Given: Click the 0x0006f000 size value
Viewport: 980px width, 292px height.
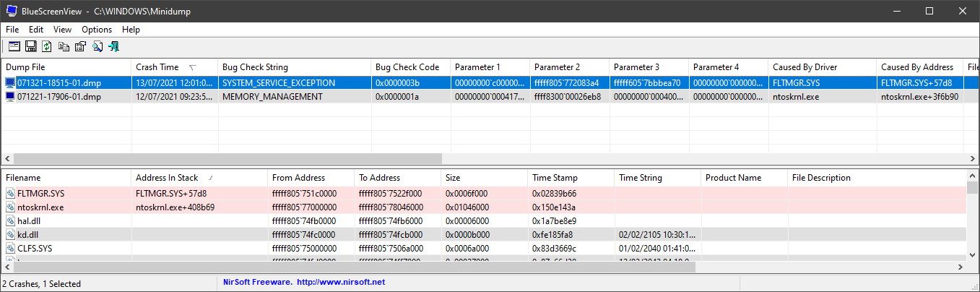Looking at the screenshot, I should (469, 193).
